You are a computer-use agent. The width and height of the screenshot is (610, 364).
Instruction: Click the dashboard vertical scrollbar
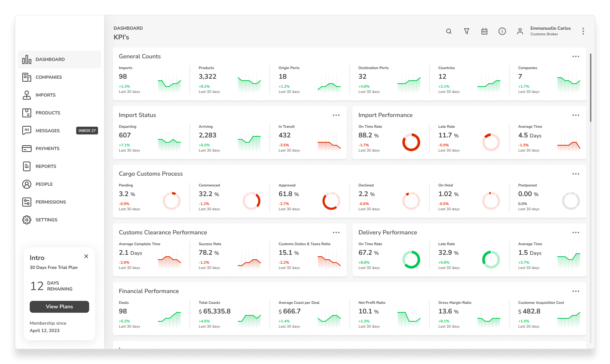click(x=591, y=88)
